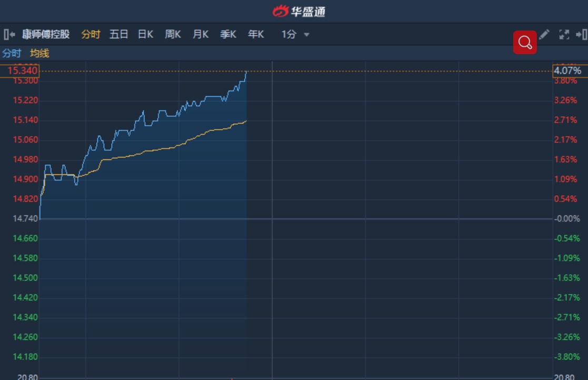This screenshot has width=588, height=380.
Task: Collapse the left panel arrow icon
Action: tap(9, 35)
